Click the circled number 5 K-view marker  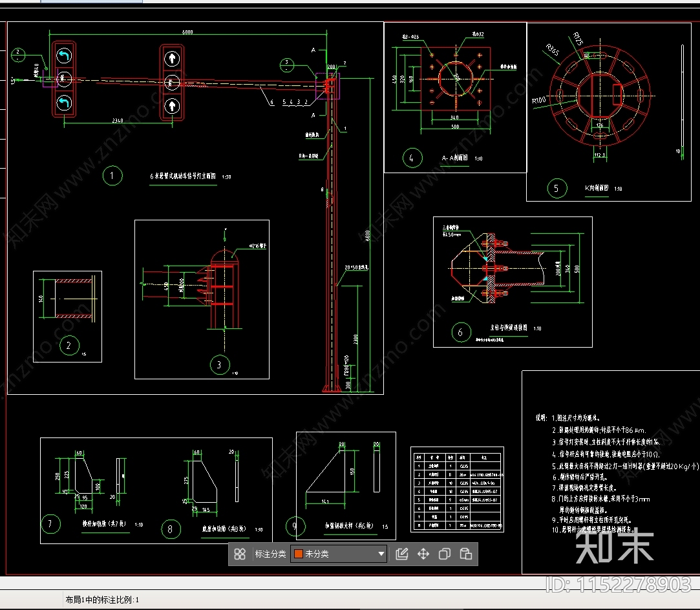557,188
